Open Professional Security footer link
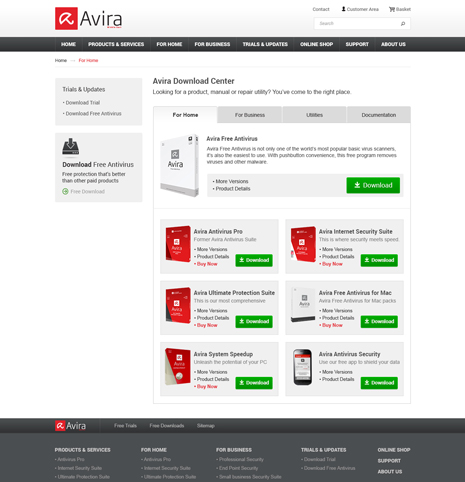 tap(241, 459)
